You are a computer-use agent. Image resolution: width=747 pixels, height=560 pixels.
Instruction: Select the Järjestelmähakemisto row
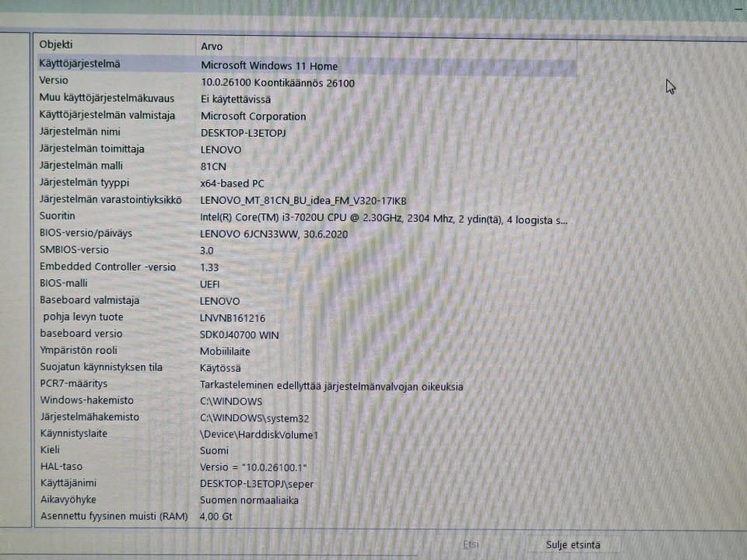click(89, 417)
